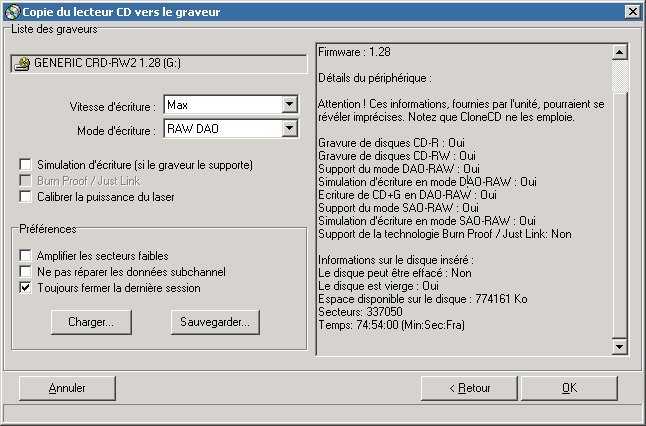Image resolution: width=646 pixels, height=426 pixels.
Task: Click the CloneCD disc icon in title bar
Action: [13, 12]
